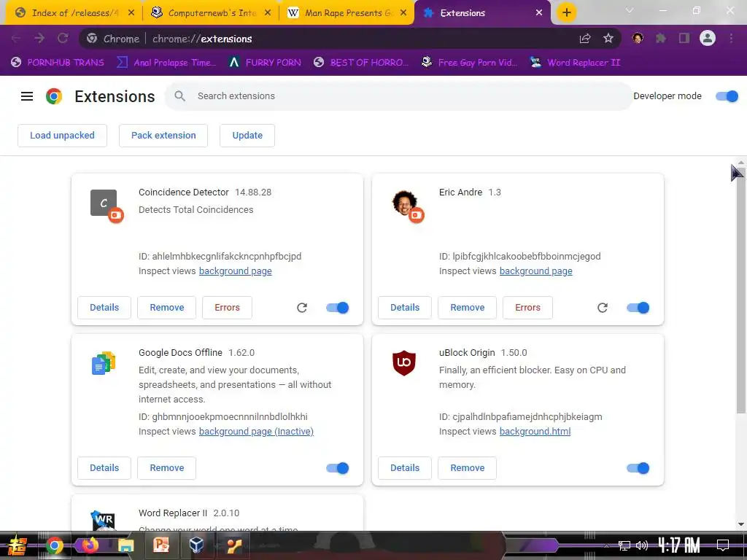View Errors for Eric Andre
Viewport: 747px width, 560px height.
(x=528, y=308)
